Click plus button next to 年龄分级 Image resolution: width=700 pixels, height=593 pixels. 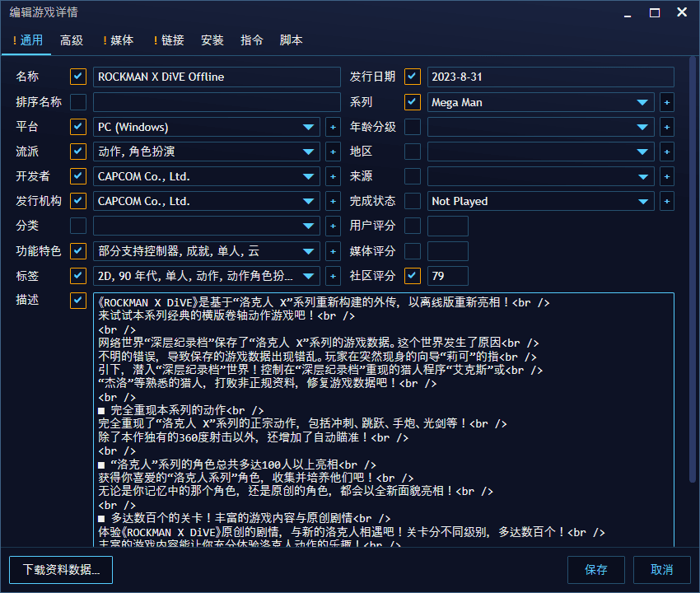pyautogui.click(x=667, y=127)
